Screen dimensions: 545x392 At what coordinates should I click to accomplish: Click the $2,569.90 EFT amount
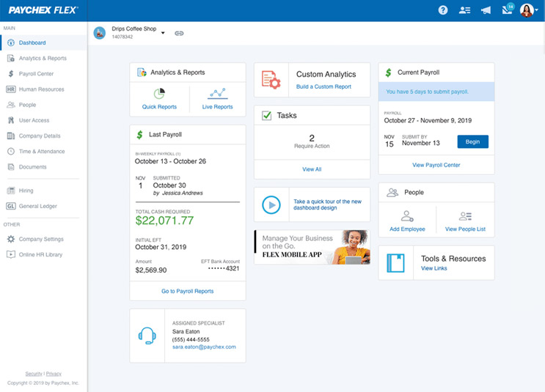coord(151,270)
